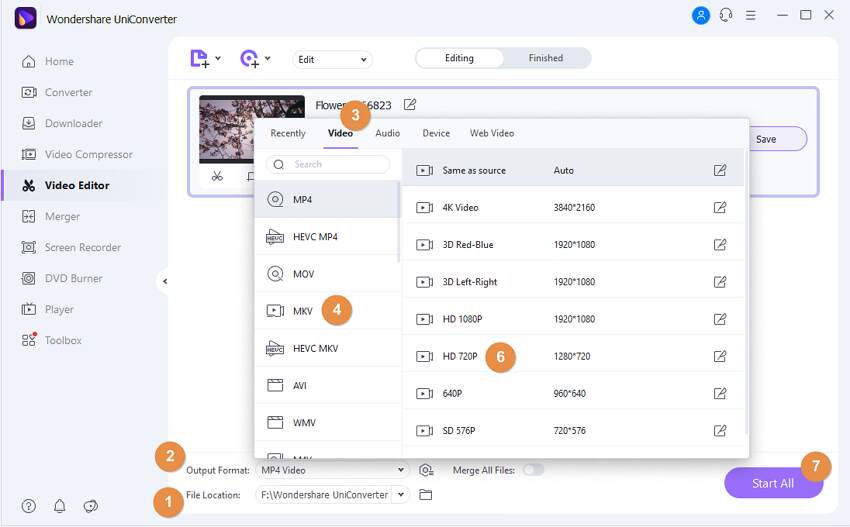Edit the SD 576P preset
Screen dimensions: 850x527
point(719,430)
